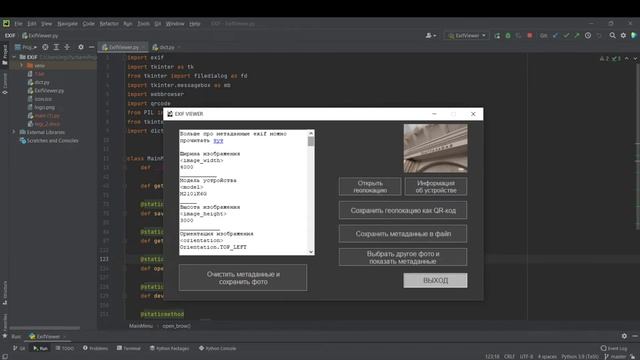Select Scratches and Consoles in project tree
The image size is (640, 360).
[49, 140]
